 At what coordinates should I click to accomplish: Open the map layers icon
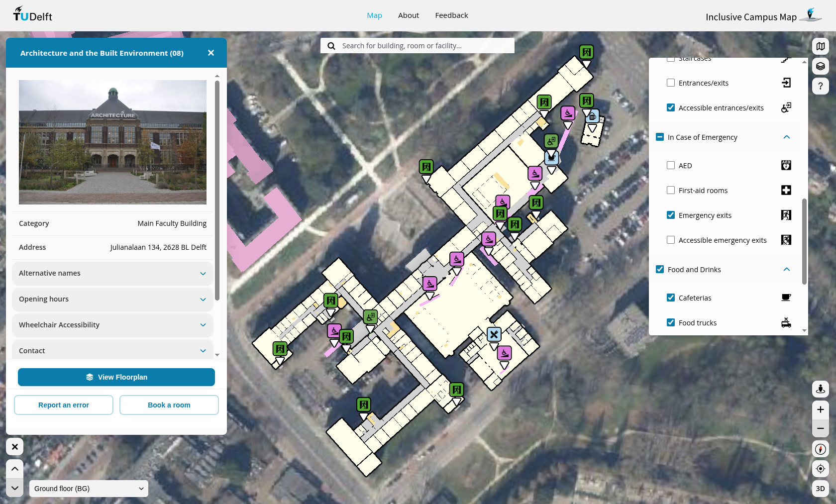(x=820, y=66)
